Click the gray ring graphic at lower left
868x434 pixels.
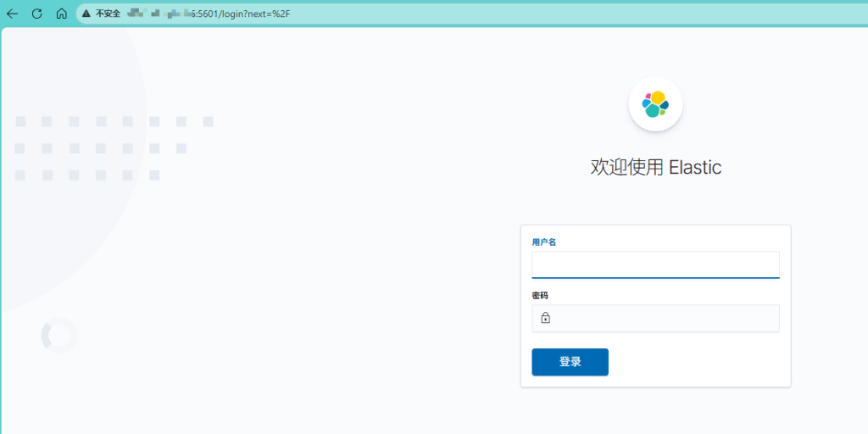59,337
